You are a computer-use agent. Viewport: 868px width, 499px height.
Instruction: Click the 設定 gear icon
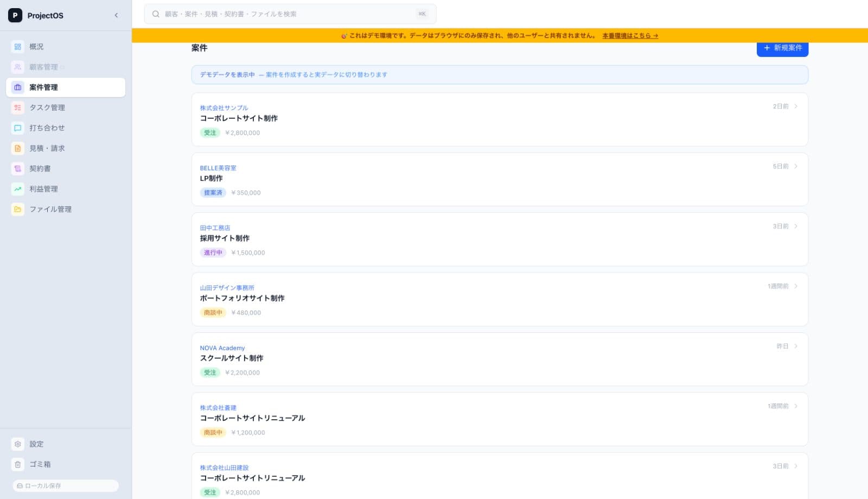pos(18,444)
